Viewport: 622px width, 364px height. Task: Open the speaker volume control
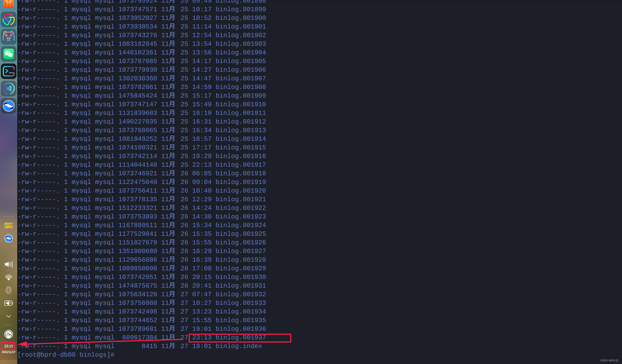point(9,264)
